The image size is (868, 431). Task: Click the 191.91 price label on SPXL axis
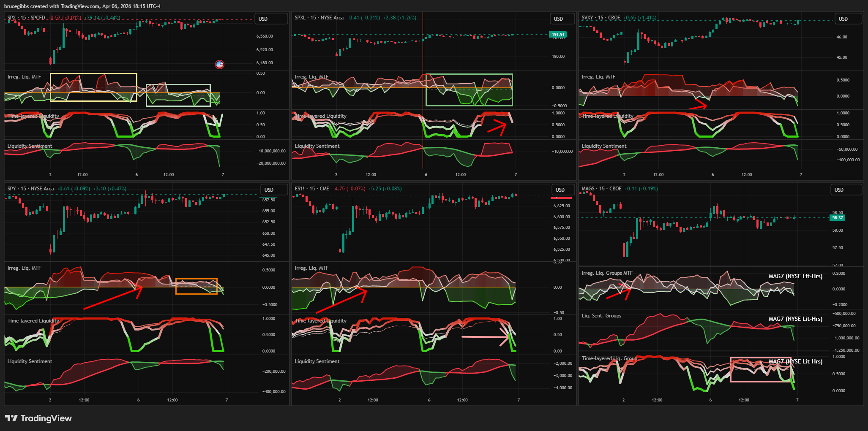[x=558, y=35]
